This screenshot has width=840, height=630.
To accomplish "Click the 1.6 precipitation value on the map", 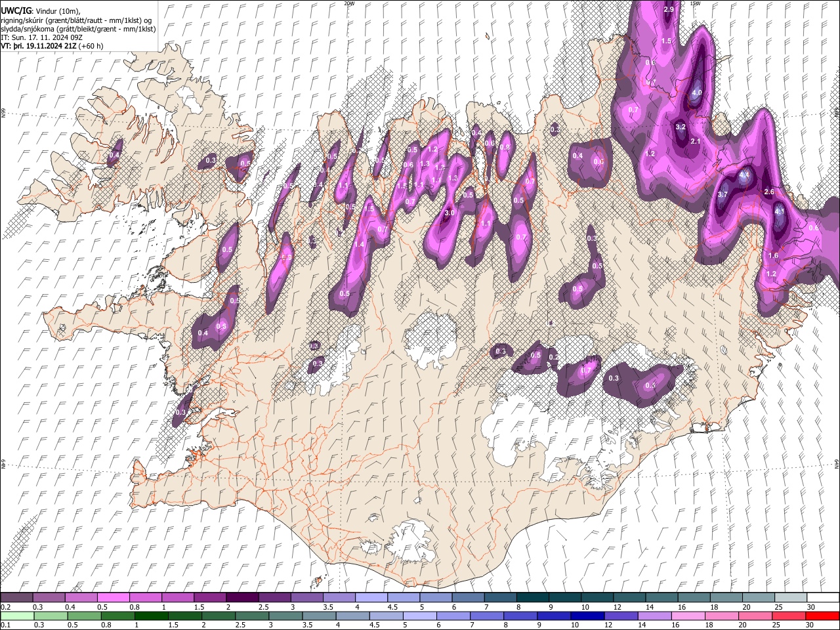I will [x=773, y=256].
